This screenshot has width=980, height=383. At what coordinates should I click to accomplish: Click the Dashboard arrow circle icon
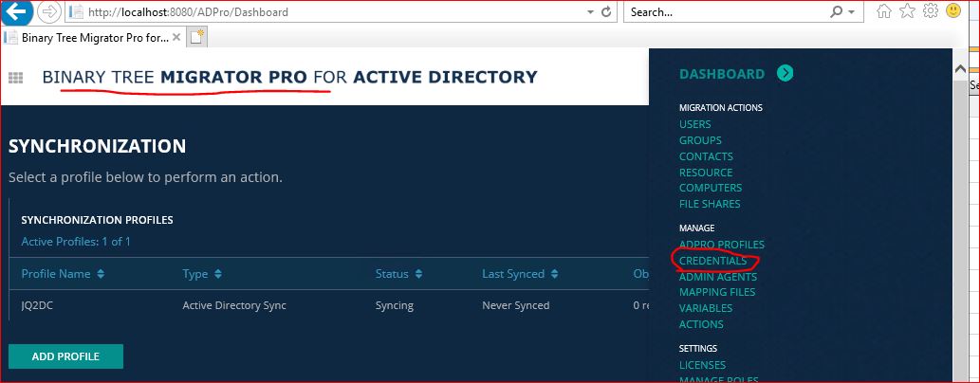pyautogui.click(x=785, y=74)
